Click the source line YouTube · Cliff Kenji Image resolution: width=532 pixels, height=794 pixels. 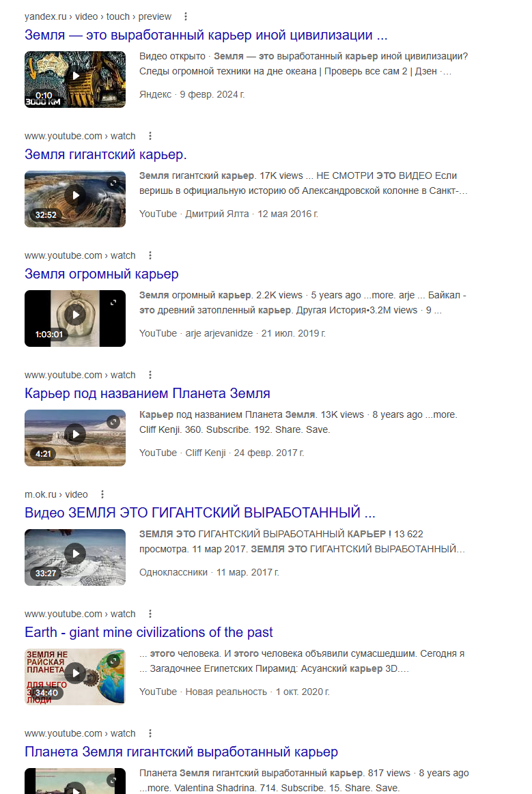point(221,453)
